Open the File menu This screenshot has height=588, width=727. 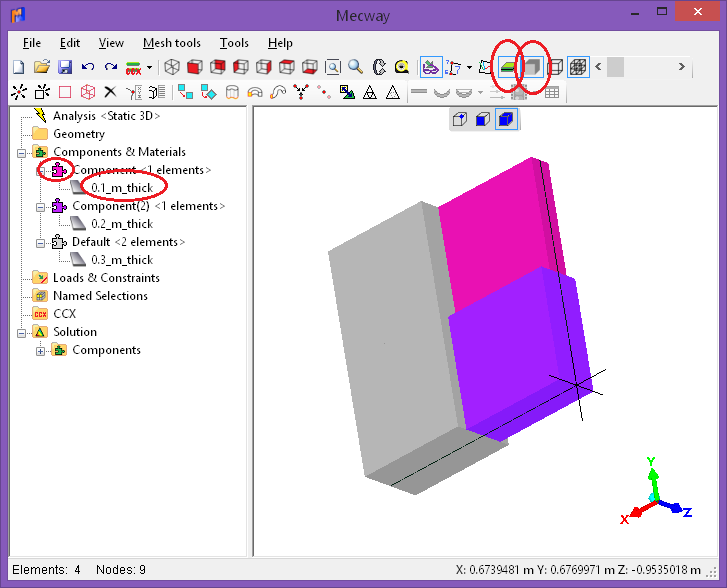32,43
